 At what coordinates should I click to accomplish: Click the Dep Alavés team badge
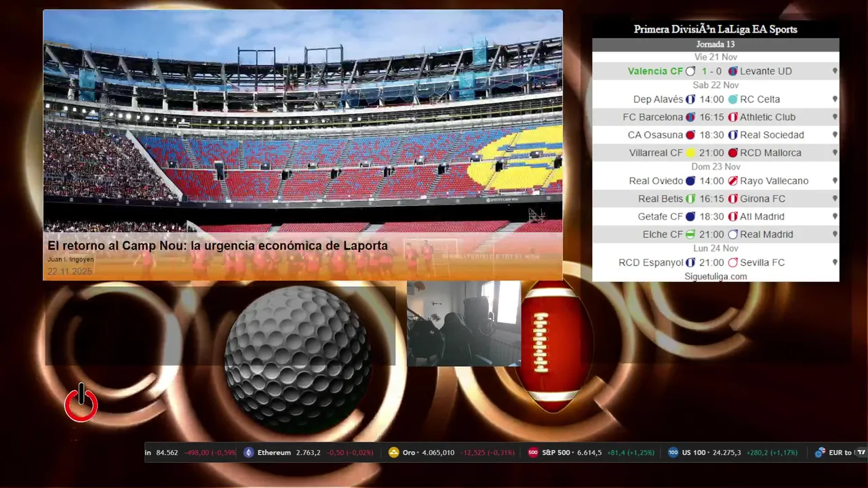pyautogui.click(x=690, y=99)
